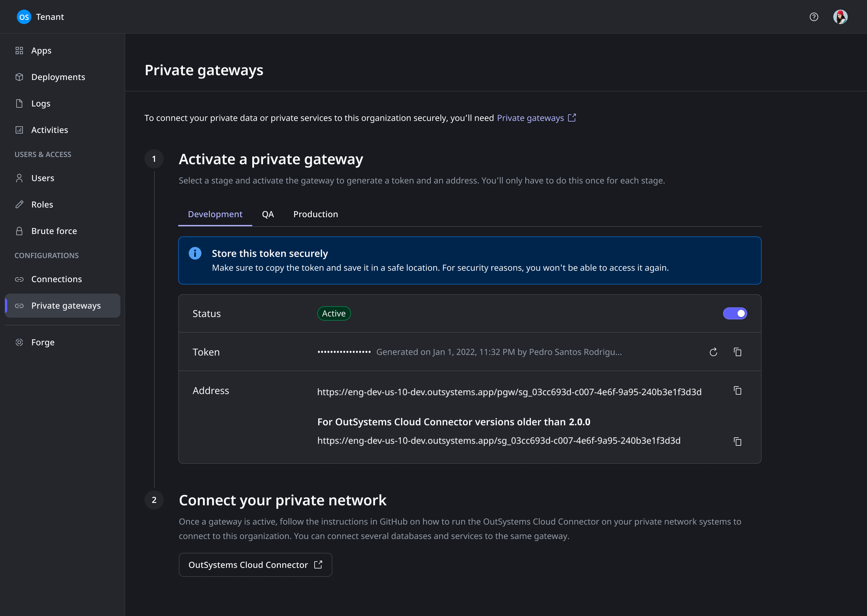Go to Deployments in the sidebar
The image size is (867, 616).
(58, 77)
